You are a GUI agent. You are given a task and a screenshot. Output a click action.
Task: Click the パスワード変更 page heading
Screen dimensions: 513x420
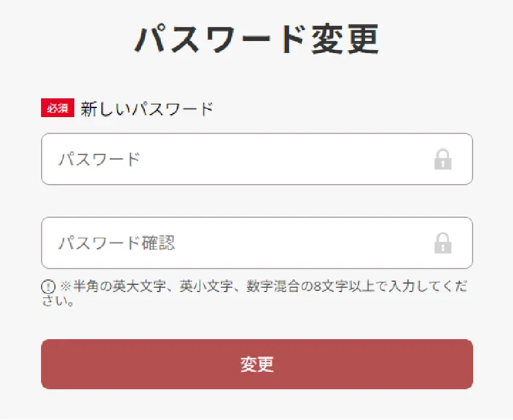(257, 39)
